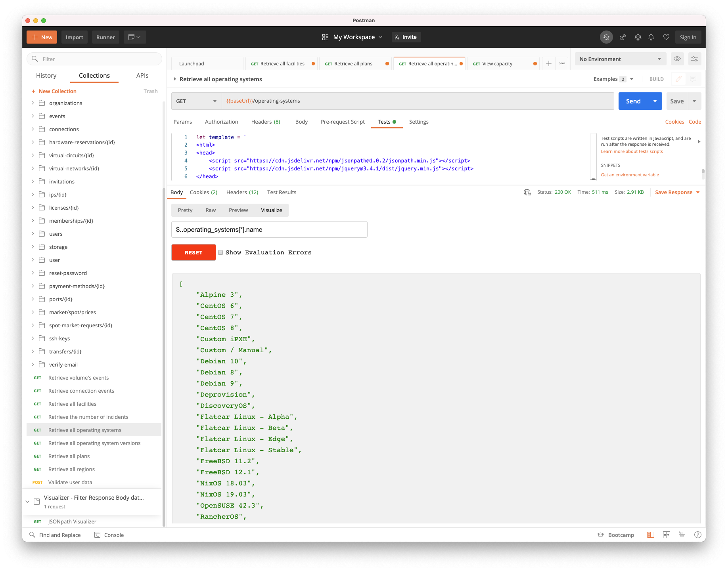Click the Visualizer collection folder icon
The width and height of the screenshot is (728, 571).
coord(37,502)
